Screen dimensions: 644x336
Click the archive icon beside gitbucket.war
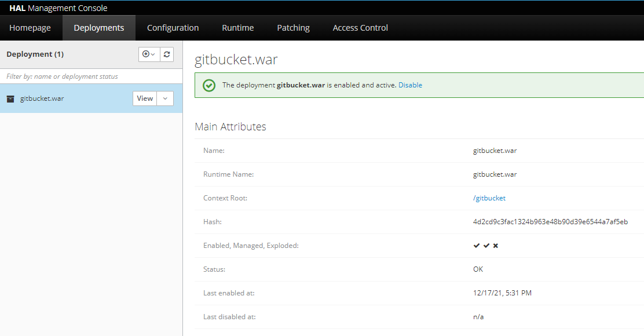pos(10,99)
